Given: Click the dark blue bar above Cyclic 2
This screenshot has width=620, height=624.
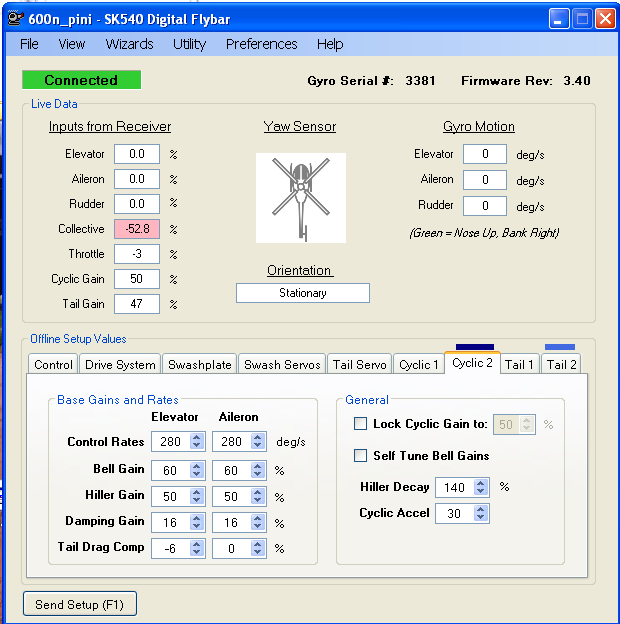Looking at the screenshot, I should 475,347.
